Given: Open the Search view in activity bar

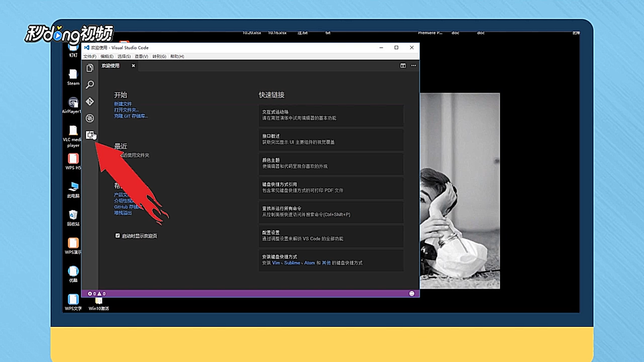Looking at the screenshot, I should point(90,84).
